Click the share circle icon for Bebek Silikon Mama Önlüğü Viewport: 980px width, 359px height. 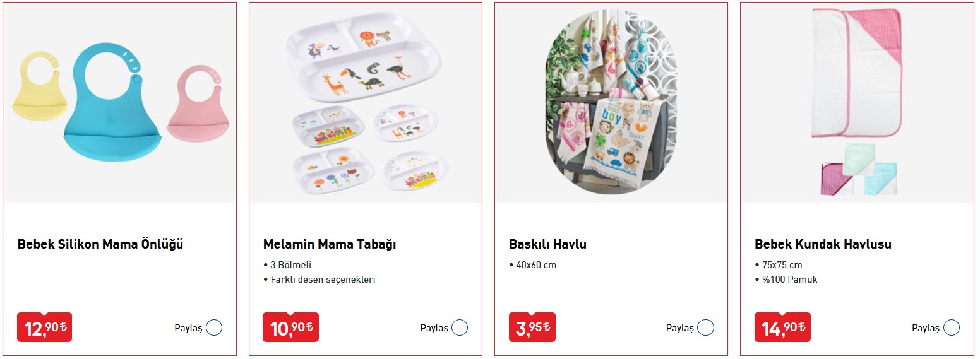coord(214,328)
